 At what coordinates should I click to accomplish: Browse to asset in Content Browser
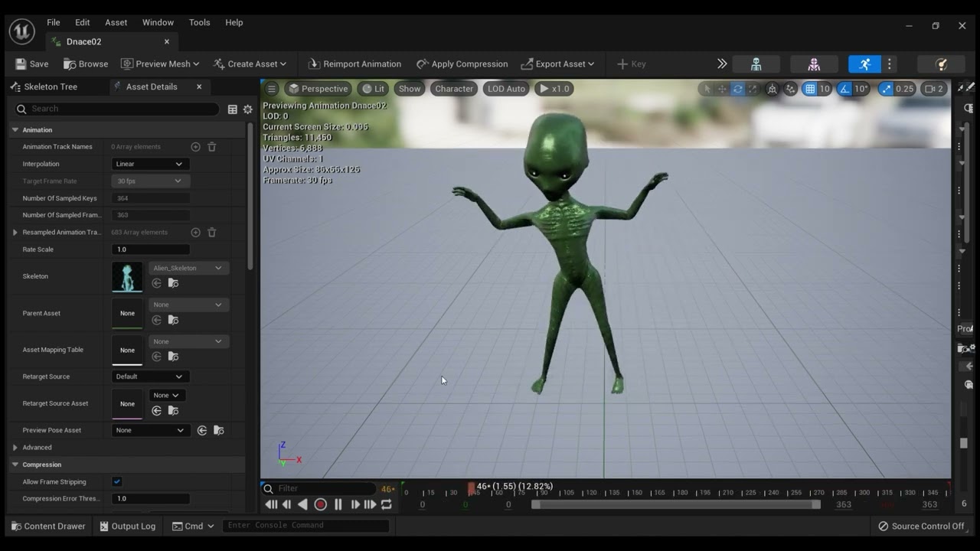[86, 64]
